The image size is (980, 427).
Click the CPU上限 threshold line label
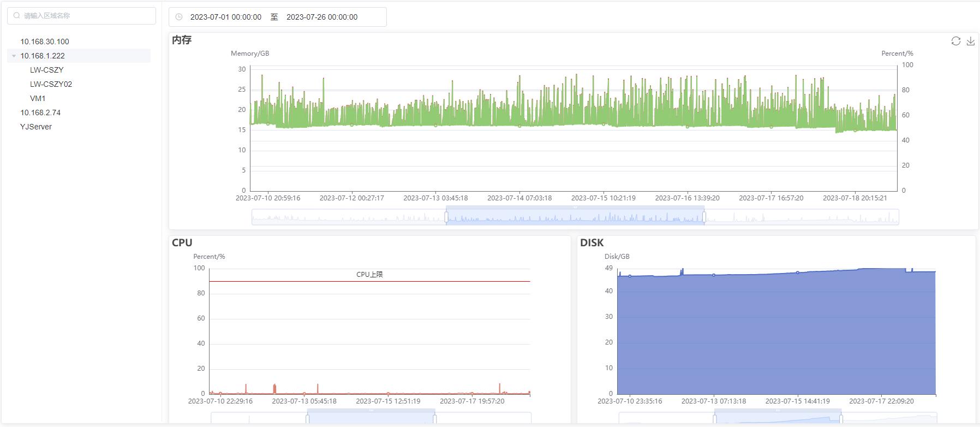[369, 274]
